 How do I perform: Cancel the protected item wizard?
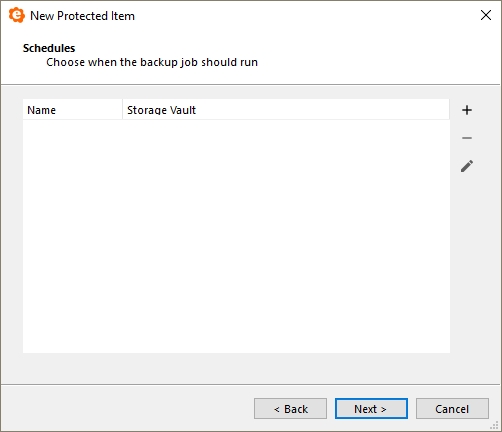(452, 409)
